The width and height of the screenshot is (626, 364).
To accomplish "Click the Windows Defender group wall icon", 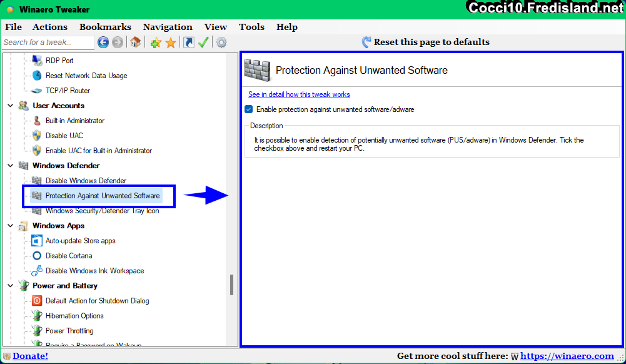I will pos(24,166).
